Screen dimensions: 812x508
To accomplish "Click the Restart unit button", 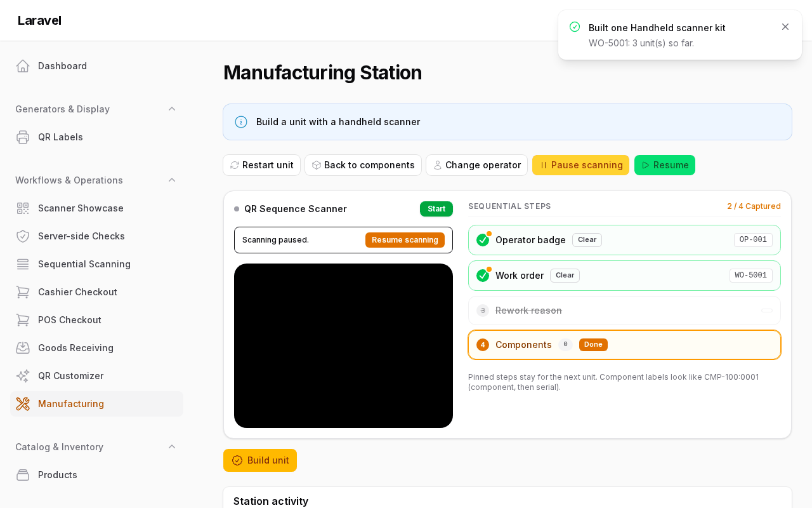I will pyautogui.click(x=261, y=165).
